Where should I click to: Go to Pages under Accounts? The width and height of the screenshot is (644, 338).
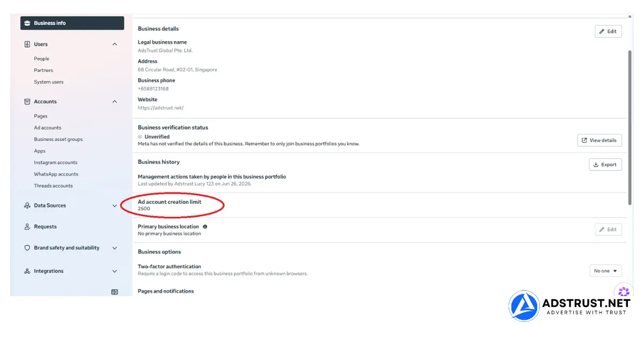pyautogui.click(x=41, y=116)
